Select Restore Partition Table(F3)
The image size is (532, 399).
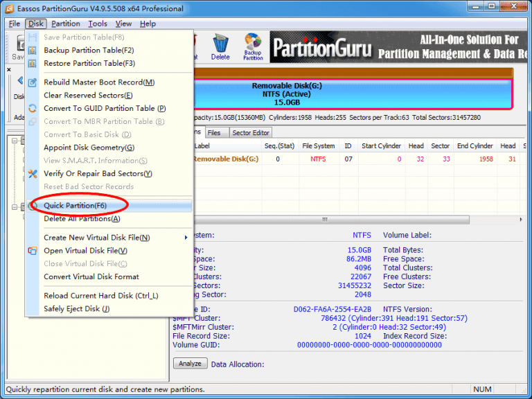tap(109, 64)
